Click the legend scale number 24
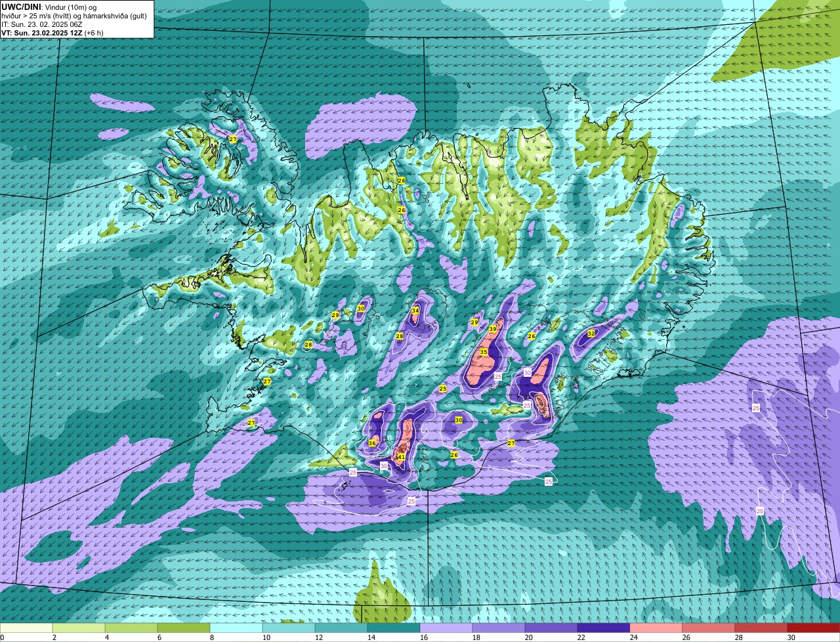 (634, 637)
